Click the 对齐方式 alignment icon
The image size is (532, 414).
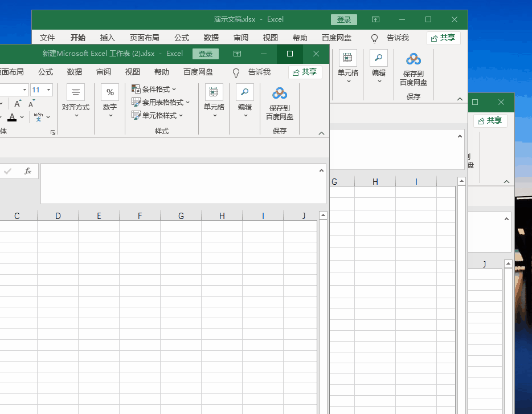coord(76,92)
